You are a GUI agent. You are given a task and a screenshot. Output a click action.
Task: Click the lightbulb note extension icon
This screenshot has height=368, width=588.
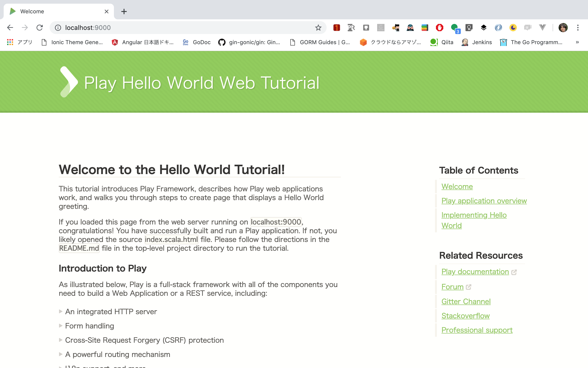point(469,28)
